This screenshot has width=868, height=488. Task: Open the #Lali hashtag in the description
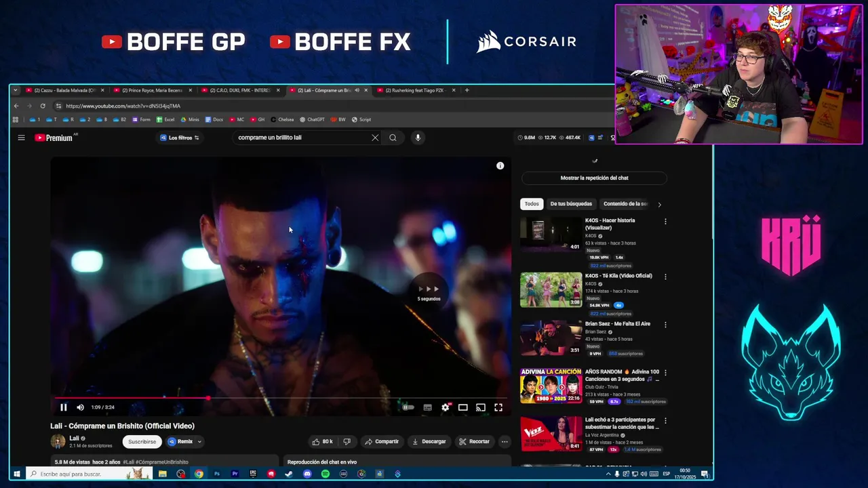point(128,462)
